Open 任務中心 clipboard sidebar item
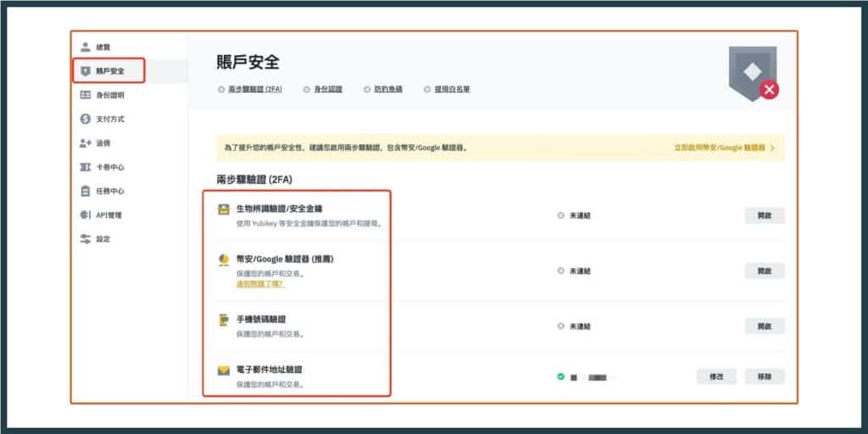The image size is (868, 434). [x=103, y=191]
